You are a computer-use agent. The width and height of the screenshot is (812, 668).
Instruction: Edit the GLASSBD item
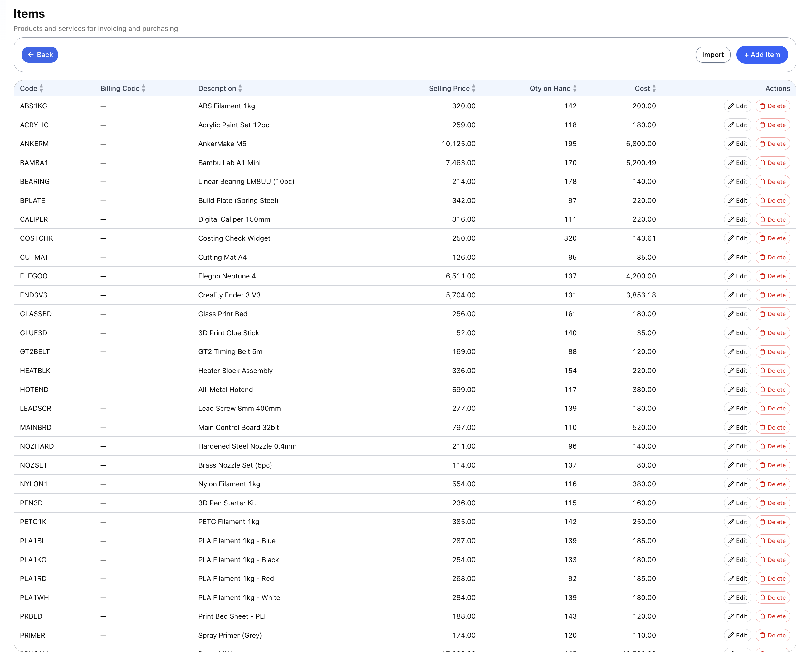pyautogui.click(x=737, y=314)
